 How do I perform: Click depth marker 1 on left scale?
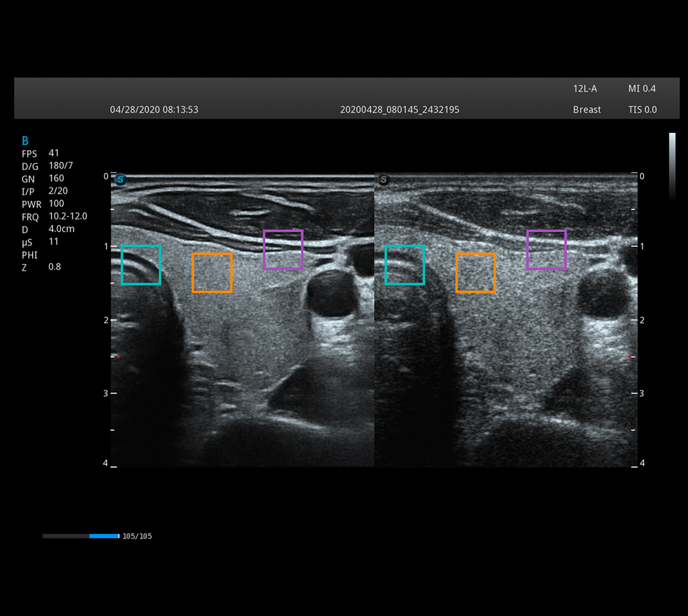coord(106,246)
